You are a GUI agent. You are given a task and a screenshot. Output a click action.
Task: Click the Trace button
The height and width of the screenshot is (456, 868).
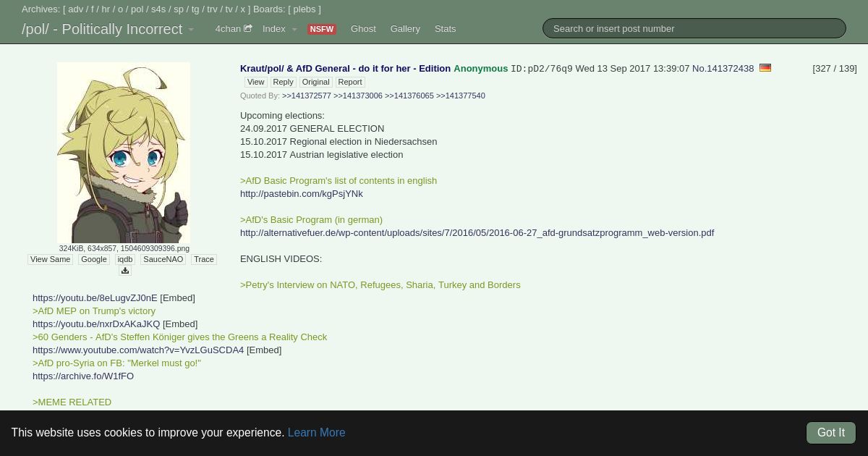tap(204, 259)
